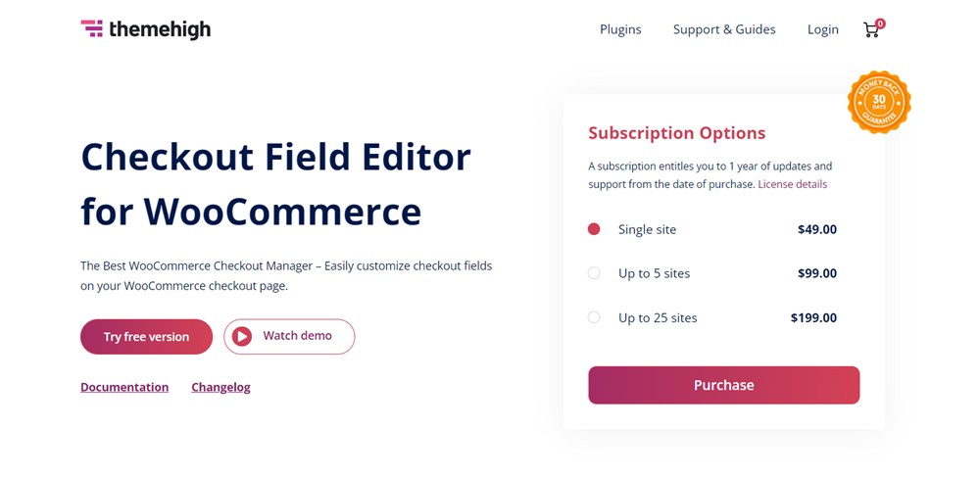Click the 30 days money back badge
Screen dimensions: 980x477
pyautogui.click(x=879, y=102)
